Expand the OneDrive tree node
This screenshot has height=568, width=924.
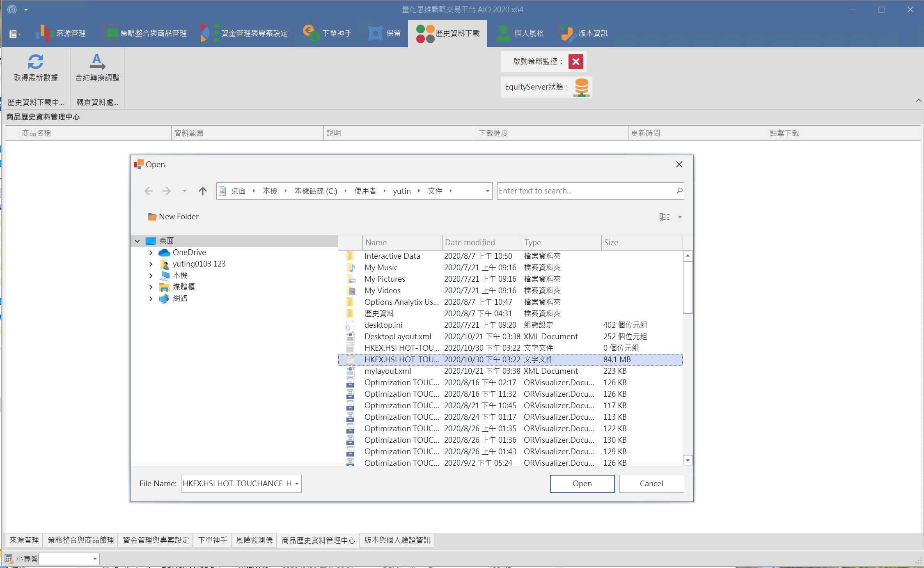[151, 253]
